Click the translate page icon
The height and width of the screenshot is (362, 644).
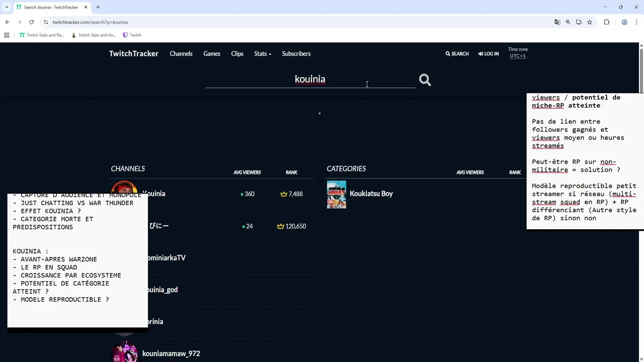pyautogui.click(x=557, y=22)
